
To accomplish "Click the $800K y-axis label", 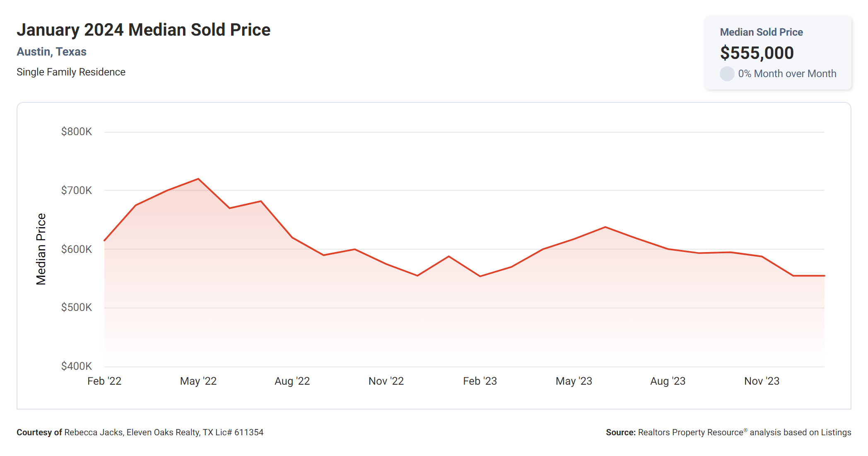I will point(77,132).
